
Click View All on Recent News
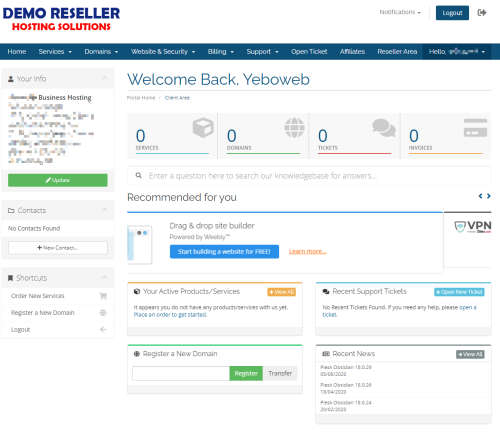(x=470, y=354)
